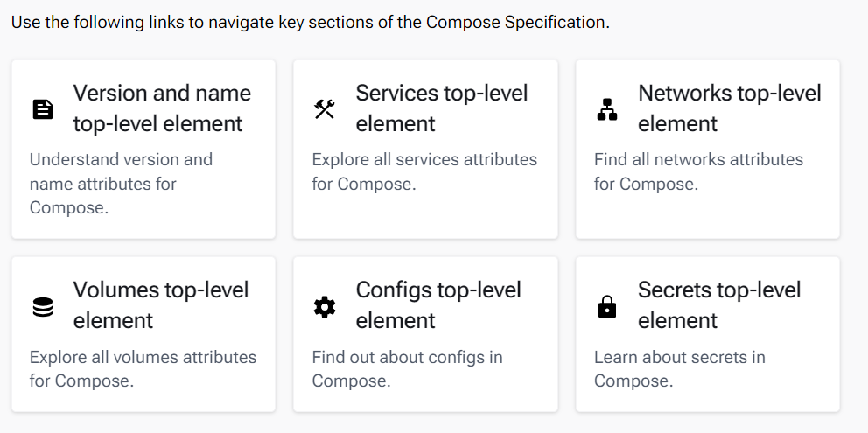Click the network hierarchy icon
The image size is (868, 433).
[x=607, y=109]
